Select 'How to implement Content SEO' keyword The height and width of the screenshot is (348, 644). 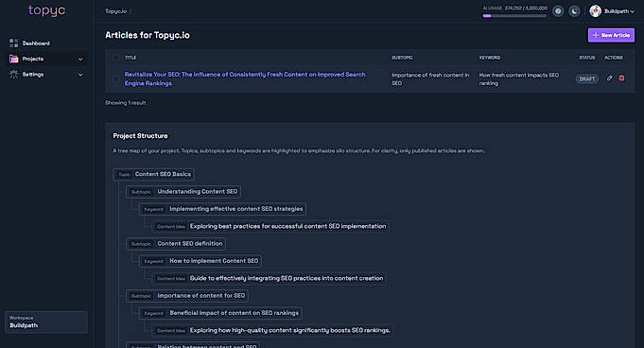[200, 261]
